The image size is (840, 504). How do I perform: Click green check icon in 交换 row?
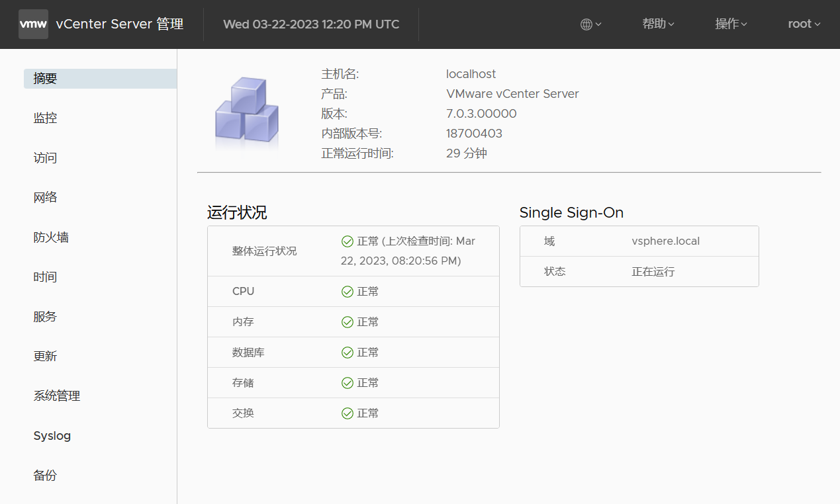tap(347, 413)
